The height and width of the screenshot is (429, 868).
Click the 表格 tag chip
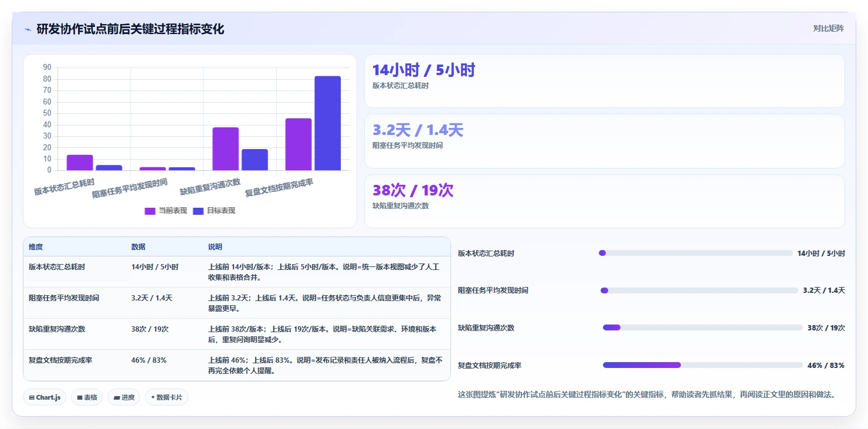87,397
